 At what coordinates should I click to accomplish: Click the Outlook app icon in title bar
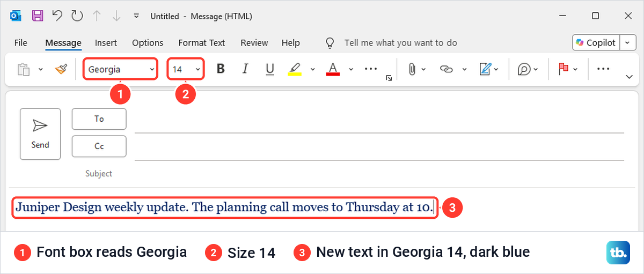tap(16, 16)
